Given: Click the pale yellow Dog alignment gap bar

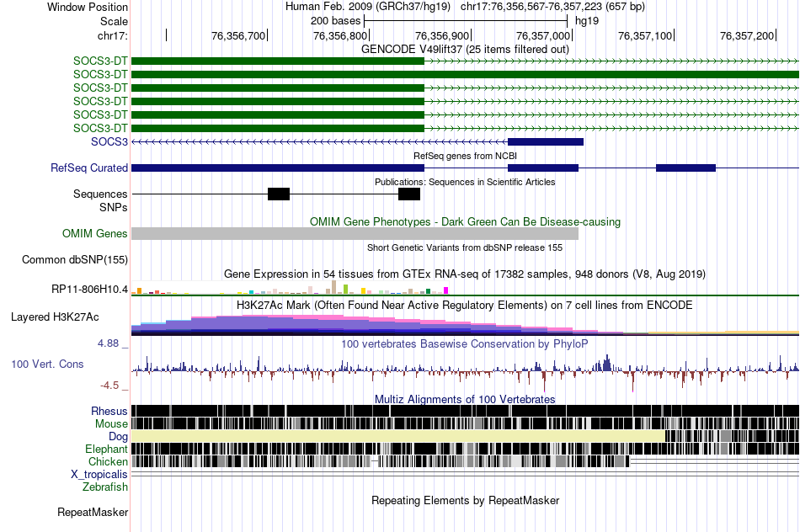Looking at the screenshot, I should pos(398,436).
